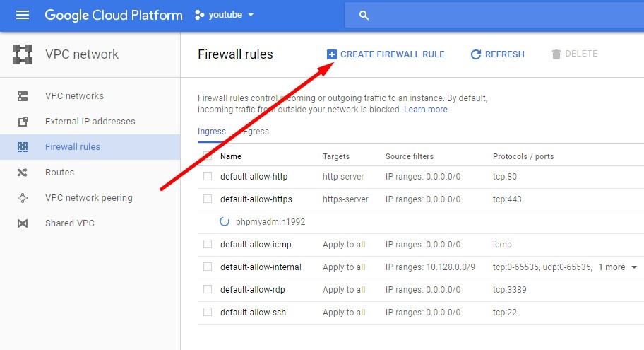The image size is (644, 350).
Task: Click the plus icon for Create Firewall Rule
Action: (331, 54)
